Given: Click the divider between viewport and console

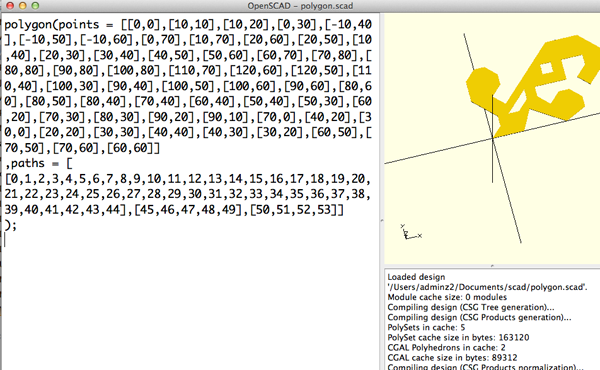Looking at the screenshot, I should [492, 266].
